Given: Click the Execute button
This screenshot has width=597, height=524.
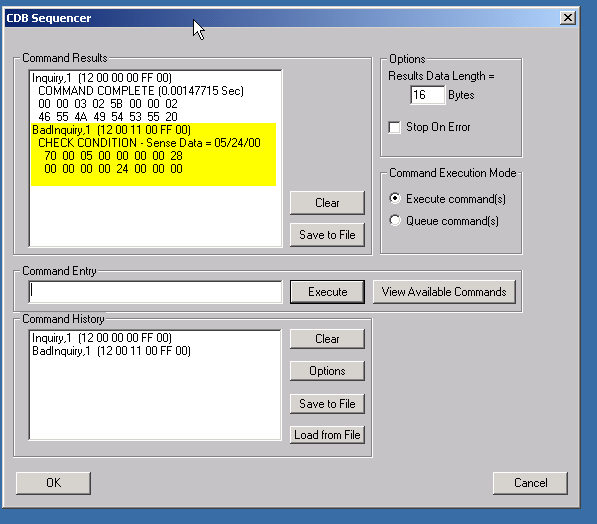Looking at the screenshot, I should point(327,292).
